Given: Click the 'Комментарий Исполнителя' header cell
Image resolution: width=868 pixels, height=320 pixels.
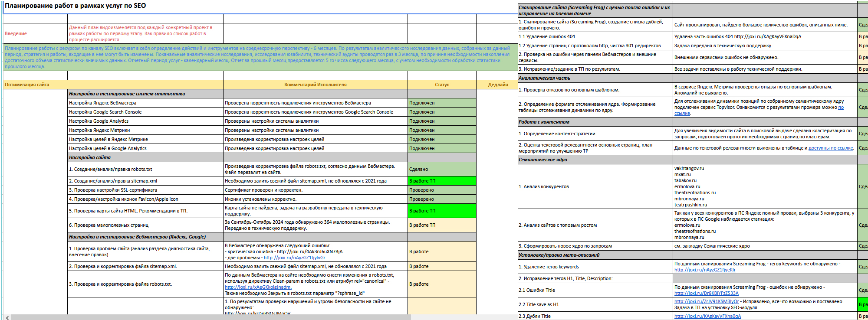Looking at the screenshot, I should click(315, 85).
